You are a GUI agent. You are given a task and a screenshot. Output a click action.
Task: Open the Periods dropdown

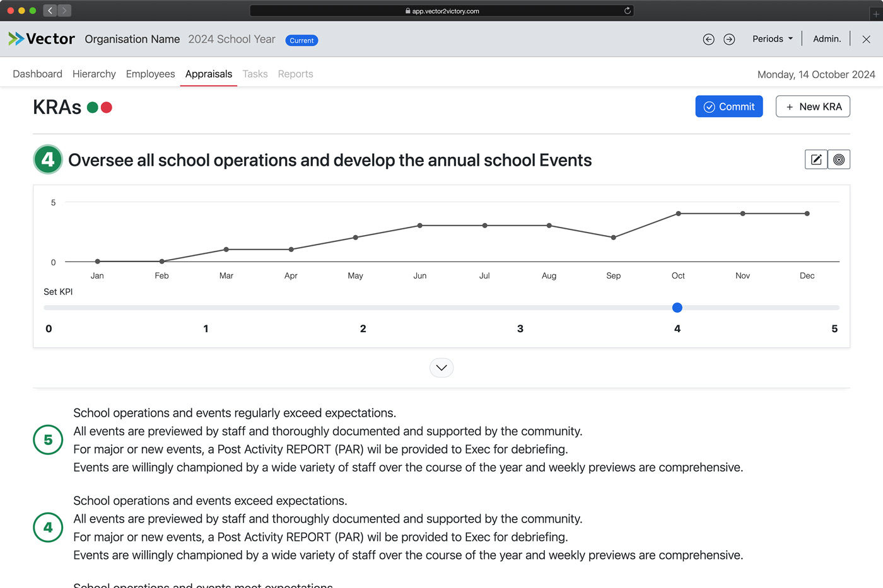773,39
